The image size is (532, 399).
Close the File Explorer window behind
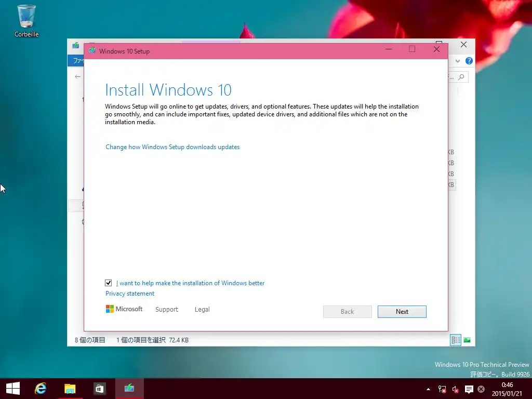pos(463,45)
